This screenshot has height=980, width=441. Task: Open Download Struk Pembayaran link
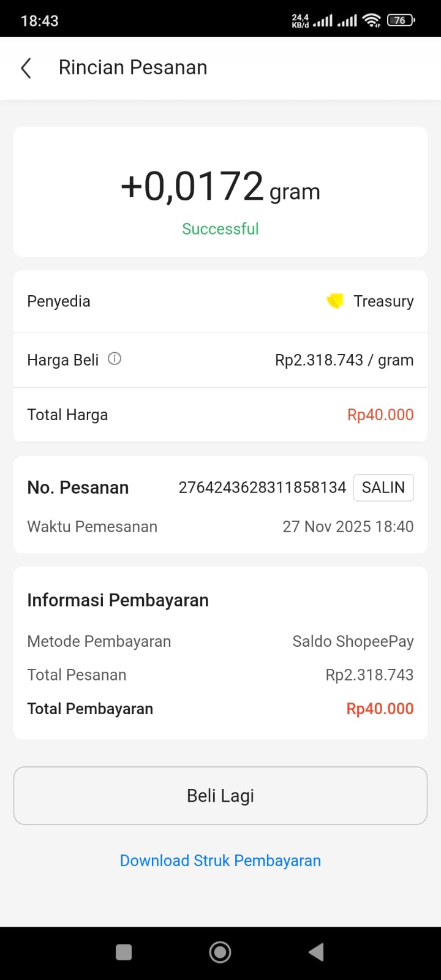[221, 861]
